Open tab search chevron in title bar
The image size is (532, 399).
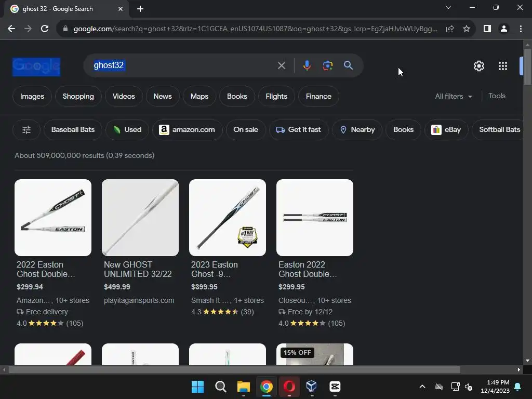click(448, 7)
